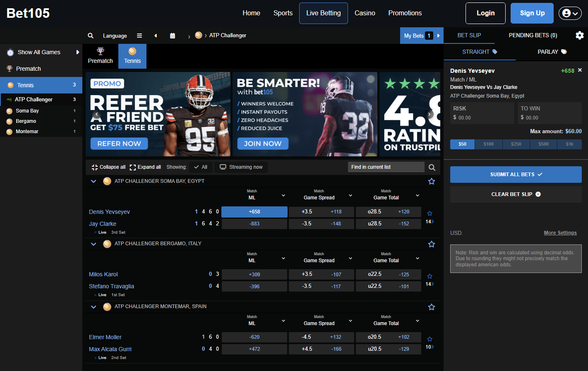Enable the Streaming now filter
Screen dimensions: 588x371
(x=241, y=167)
